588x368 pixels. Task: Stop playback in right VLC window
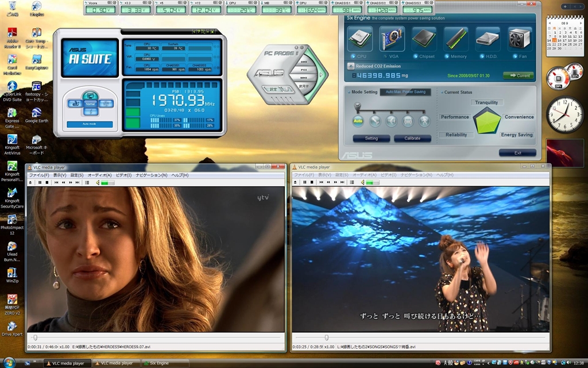pos(312,182)
